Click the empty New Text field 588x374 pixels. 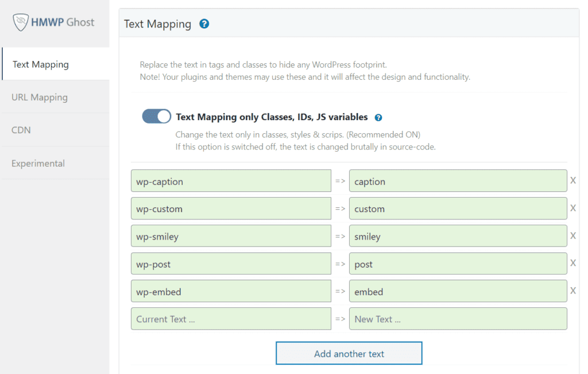click(458, 319)
